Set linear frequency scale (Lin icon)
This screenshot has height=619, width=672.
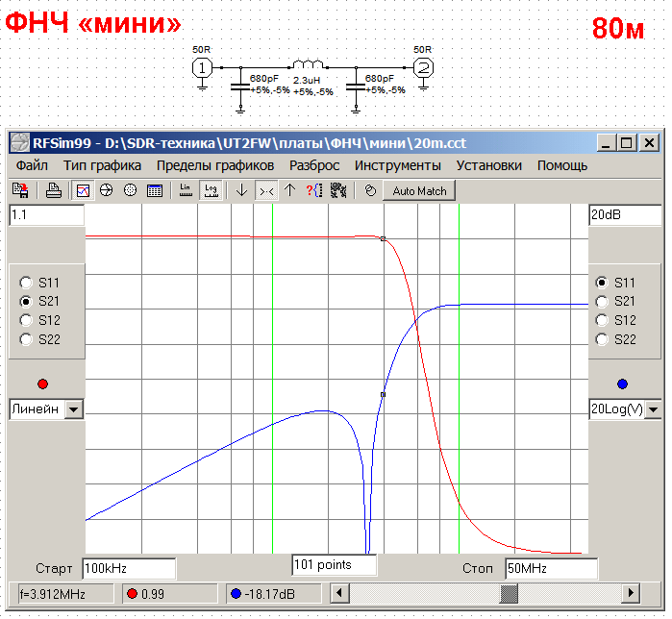point(186,190)
